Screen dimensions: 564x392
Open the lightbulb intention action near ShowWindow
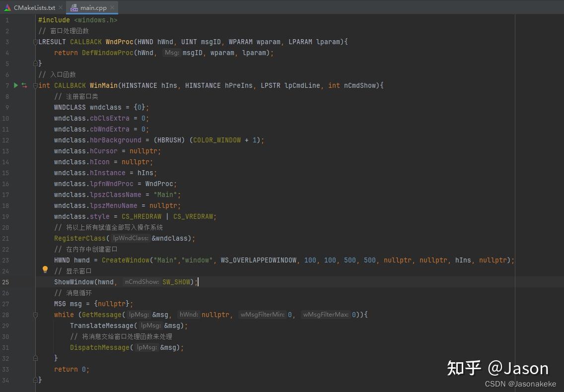coord(45,269)
